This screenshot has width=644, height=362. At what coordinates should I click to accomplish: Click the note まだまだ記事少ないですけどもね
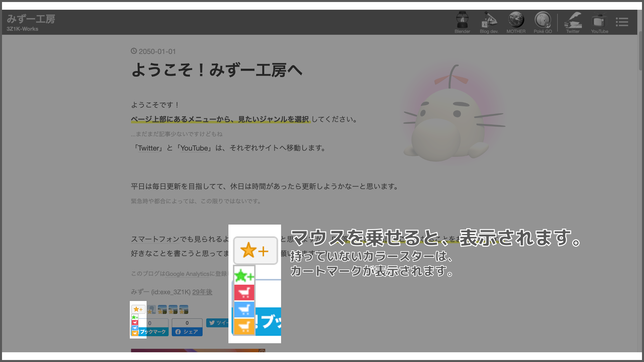click(x=179, y=134)
